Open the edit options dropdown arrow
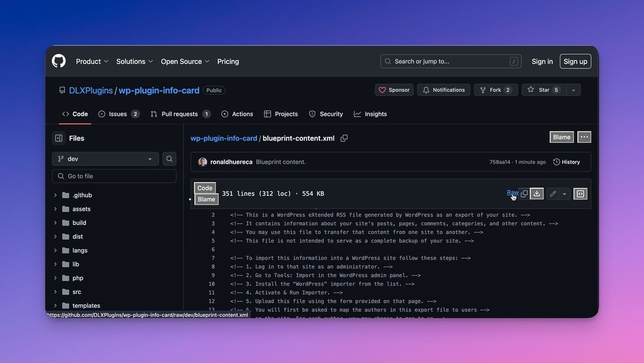This screenshot has height=363, width=644. tap(564, 194)
